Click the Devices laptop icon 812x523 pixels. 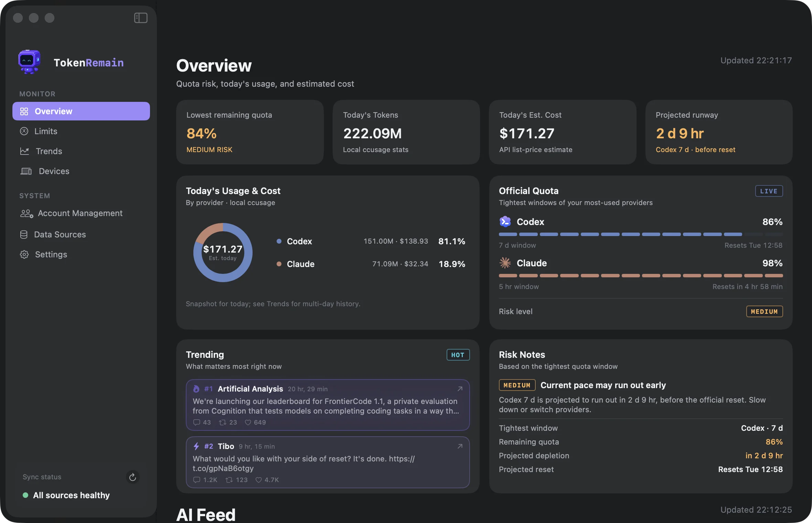(26, 171)
